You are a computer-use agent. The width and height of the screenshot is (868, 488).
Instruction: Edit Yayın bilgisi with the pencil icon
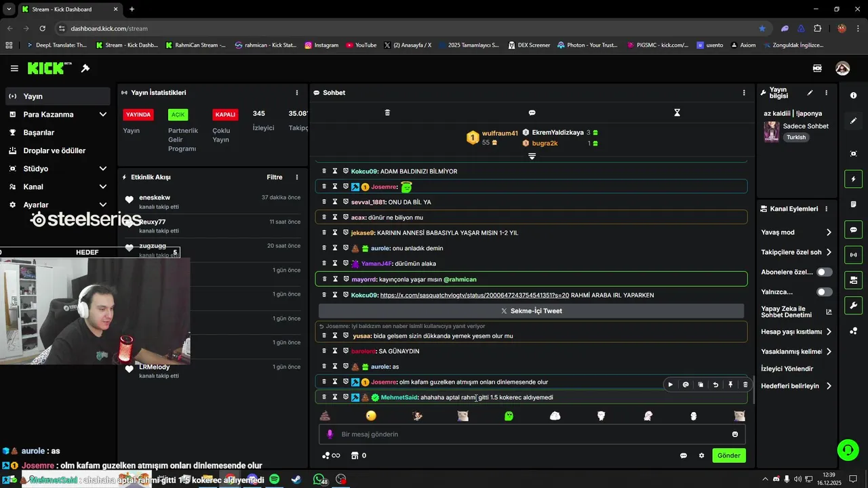[810, 93]
